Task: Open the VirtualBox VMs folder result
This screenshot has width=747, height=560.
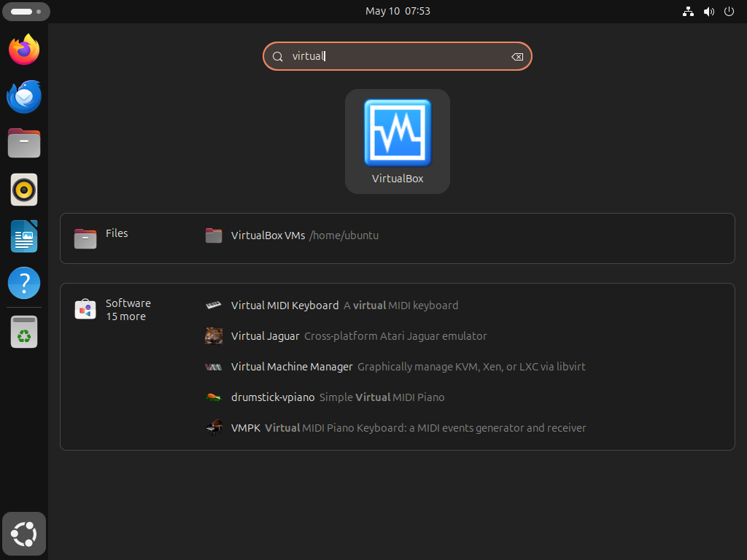Action: click(398, 236)
